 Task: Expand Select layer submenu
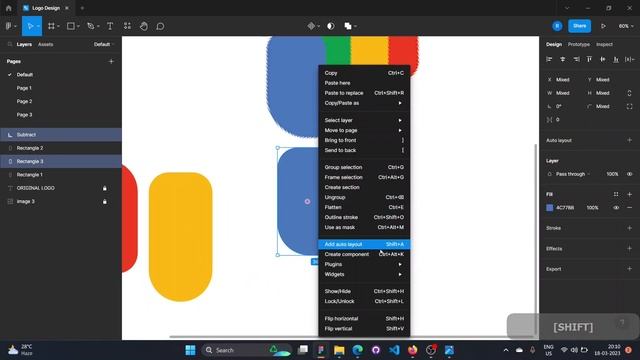pos(364,120)
